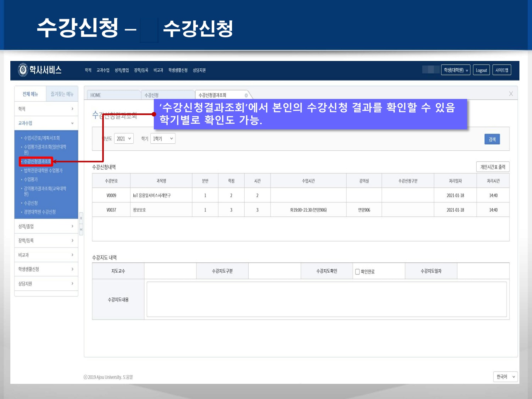This screenshot has width=532, height=399.
Task: Close the 수강신청결과조회 tab via its small icon
Action: (246, 95)
